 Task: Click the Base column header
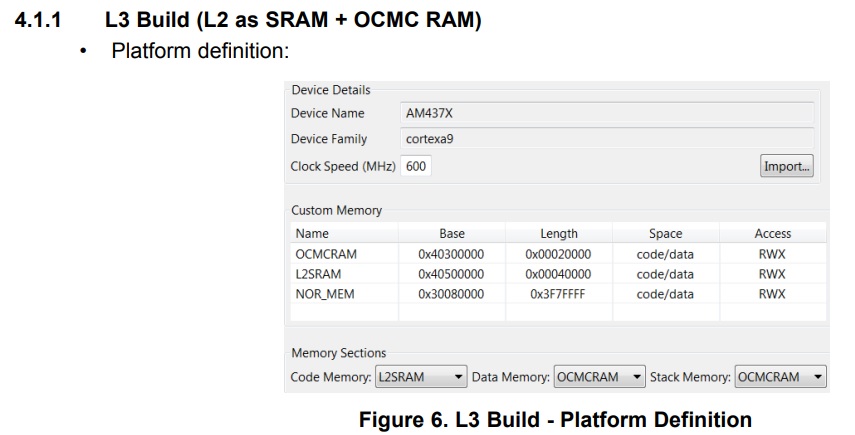(x=451, y=234)
